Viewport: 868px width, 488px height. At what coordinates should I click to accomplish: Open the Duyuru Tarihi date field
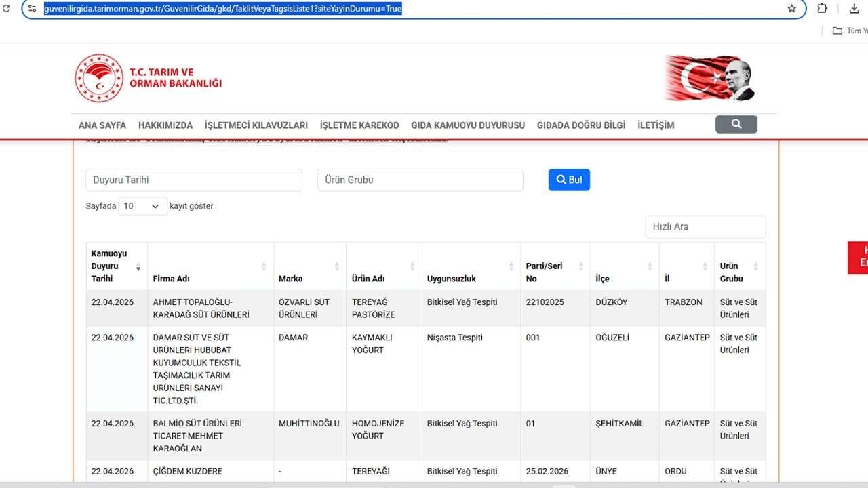point(193,180)
